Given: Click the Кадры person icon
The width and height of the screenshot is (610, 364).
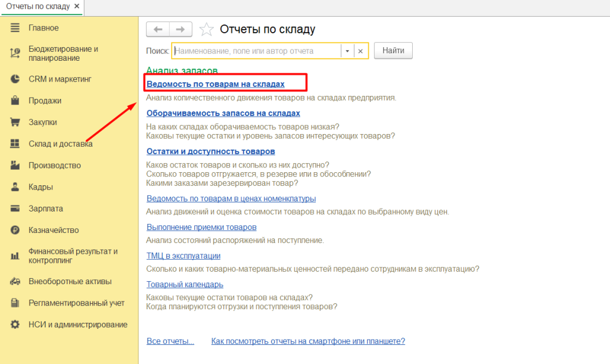Looking at the screenshot, I should pyautogui.click(x=15, y=187).
